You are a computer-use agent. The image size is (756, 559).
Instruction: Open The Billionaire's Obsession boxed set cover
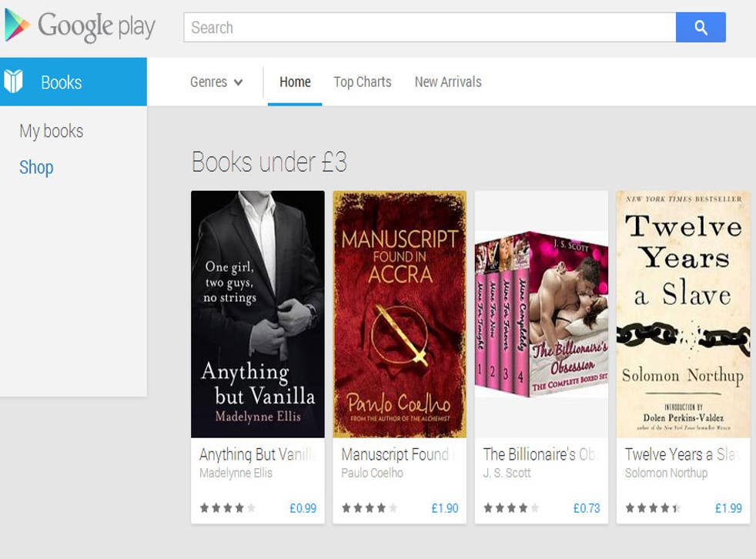point(541,314)
